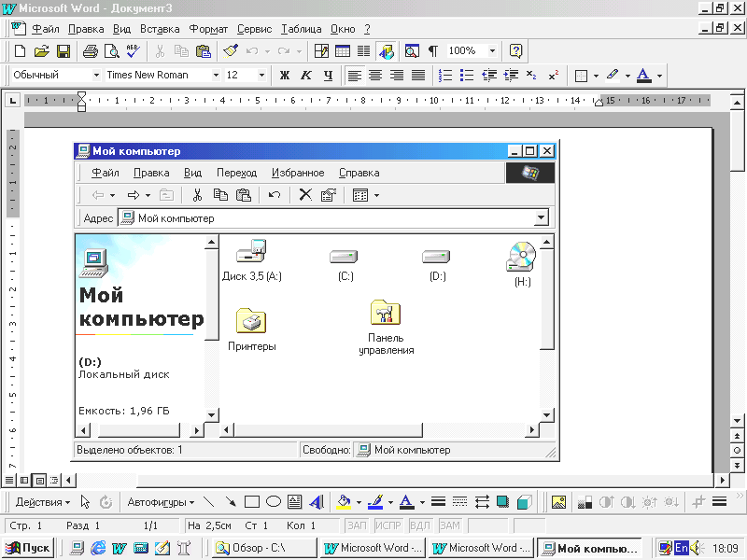Select the Rectangle drawing tool
This screenshot has width=747, height=560.
[x=251, y=502]
